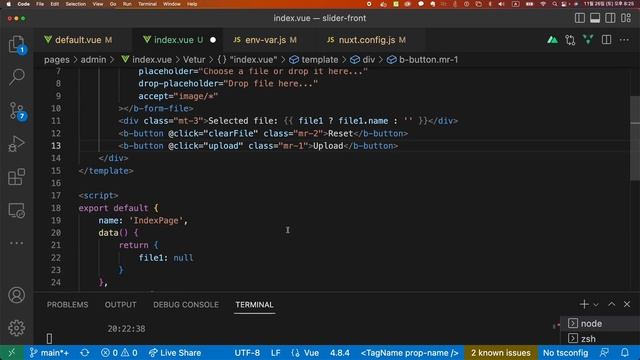
Task: Click line number 18 in gutter
Action: pos(56,208)
